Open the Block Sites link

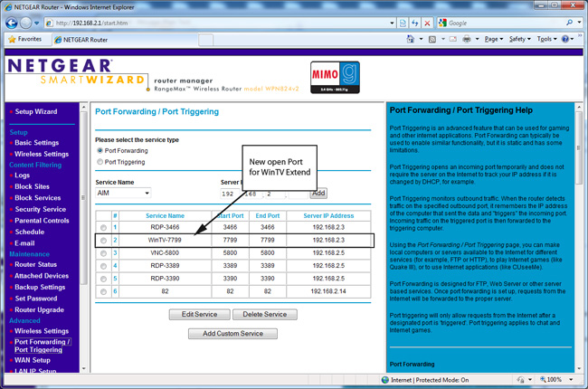pos(32,186)
